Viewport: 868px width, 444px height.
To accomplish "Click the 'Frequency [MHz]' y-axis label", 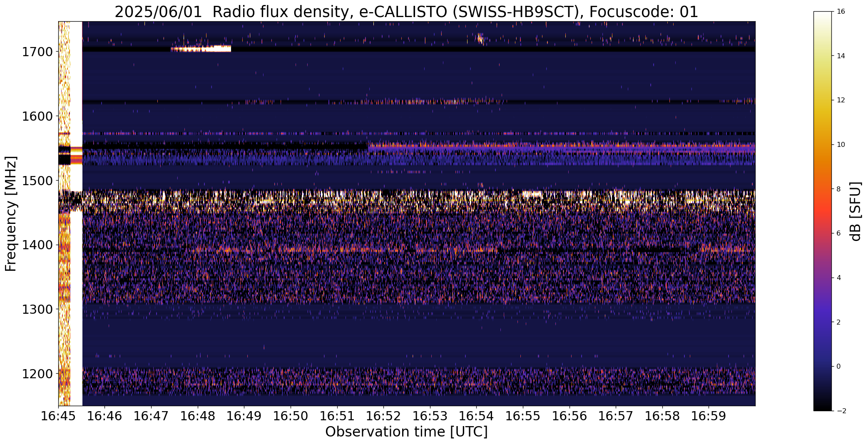I will 11,214.
